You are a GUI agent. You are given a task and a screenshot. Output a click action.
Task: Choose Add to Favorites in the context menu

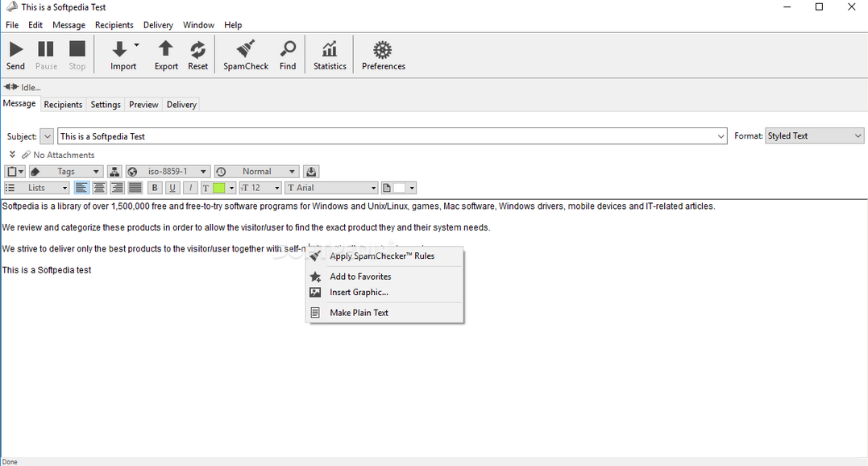[384, 277]
